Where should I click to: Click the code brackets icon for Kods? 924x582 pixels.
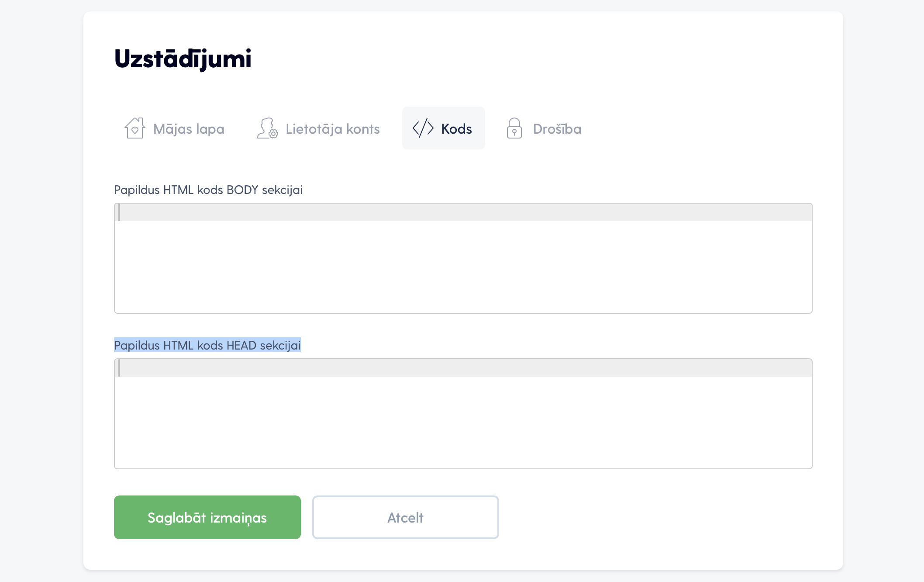pos(423,128)
